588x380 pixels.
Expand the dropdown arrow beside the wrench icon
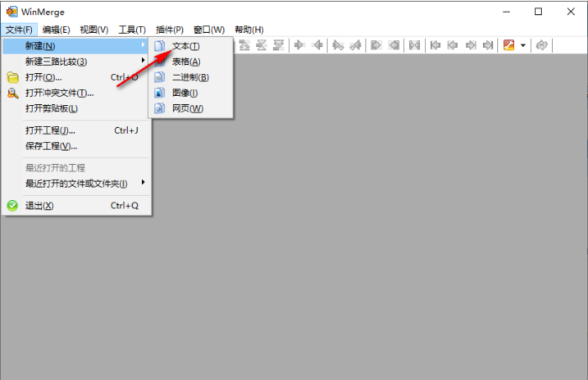pyautogui.click(x=523, y=45)
